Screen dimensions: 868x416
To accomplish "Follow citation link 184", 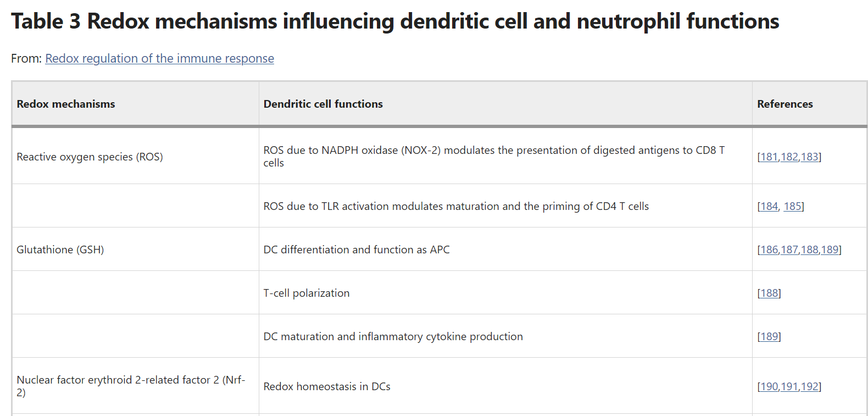I will click(769, 207).
